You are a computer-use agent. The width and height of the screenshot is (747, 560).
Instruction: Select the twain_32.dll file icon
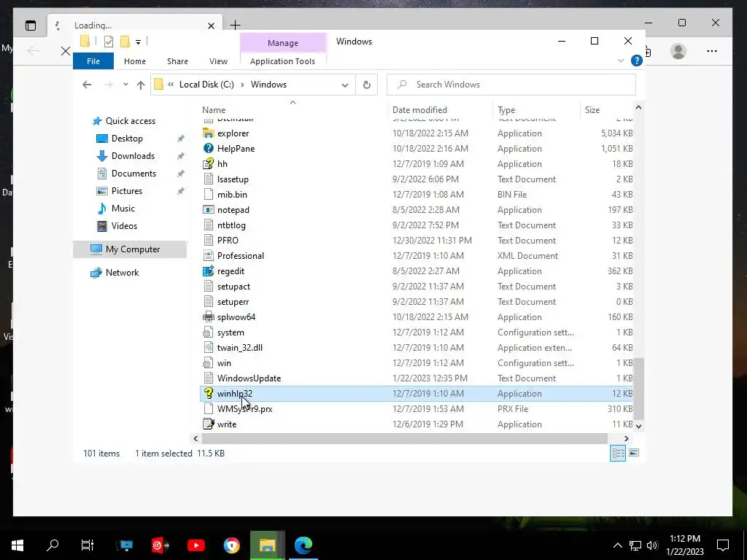pyautogui.click(x=208, y=348)
